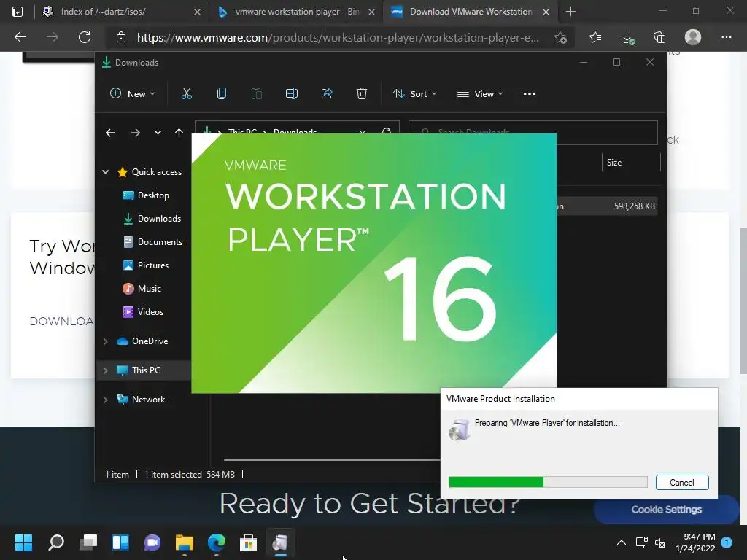Click the Copy icon in Downloads toolbar
747x560 pixels.
tap(222, 94)
